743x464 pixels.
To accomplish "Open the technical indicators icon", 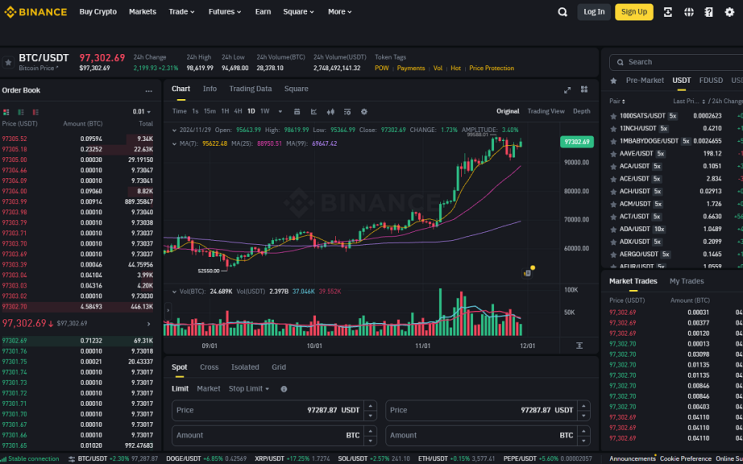I will [347, 112].
